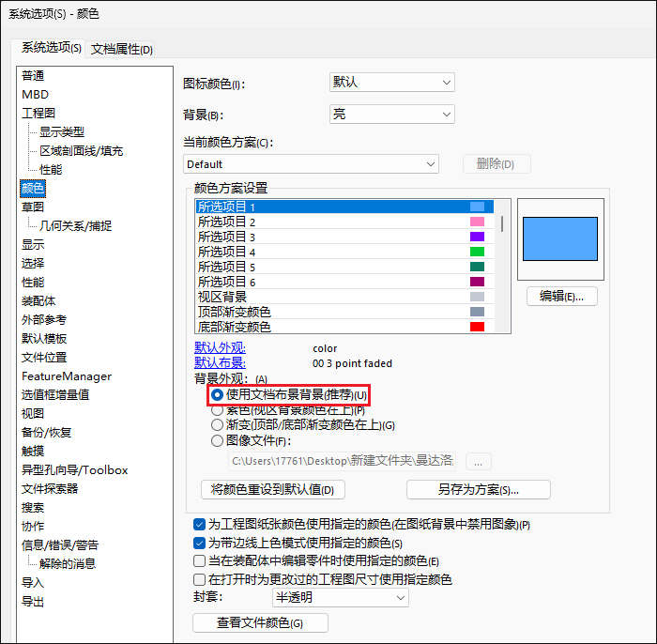657x644 pixels.
Task: Open the 默认布景 link
Action: pyautogui.click(x=220, y=363)
